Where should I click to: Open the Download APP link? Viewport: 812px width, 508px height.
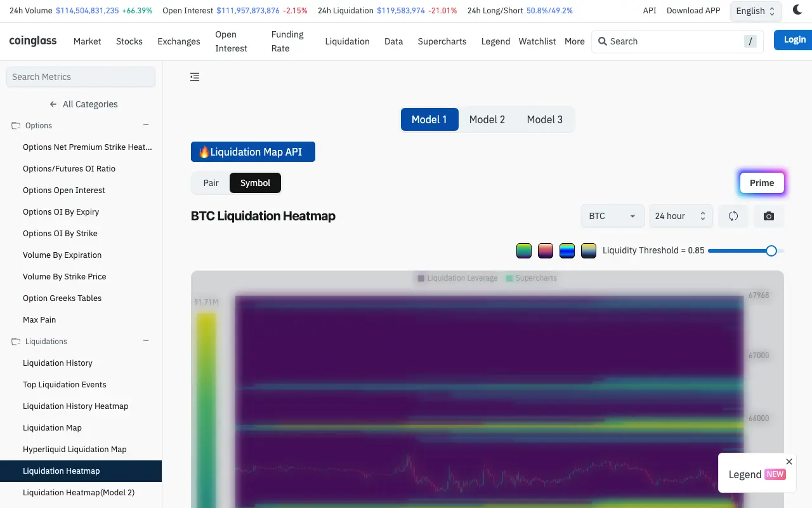point(693,11)
